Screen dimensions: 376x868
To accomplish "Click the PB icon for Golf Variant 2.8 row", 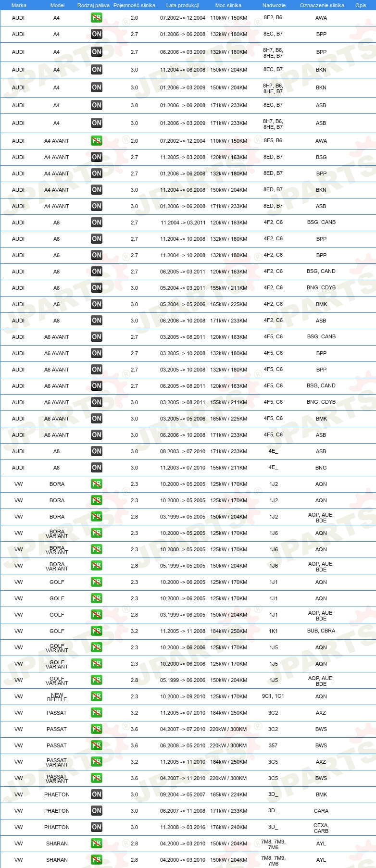I will coord(96,680).
